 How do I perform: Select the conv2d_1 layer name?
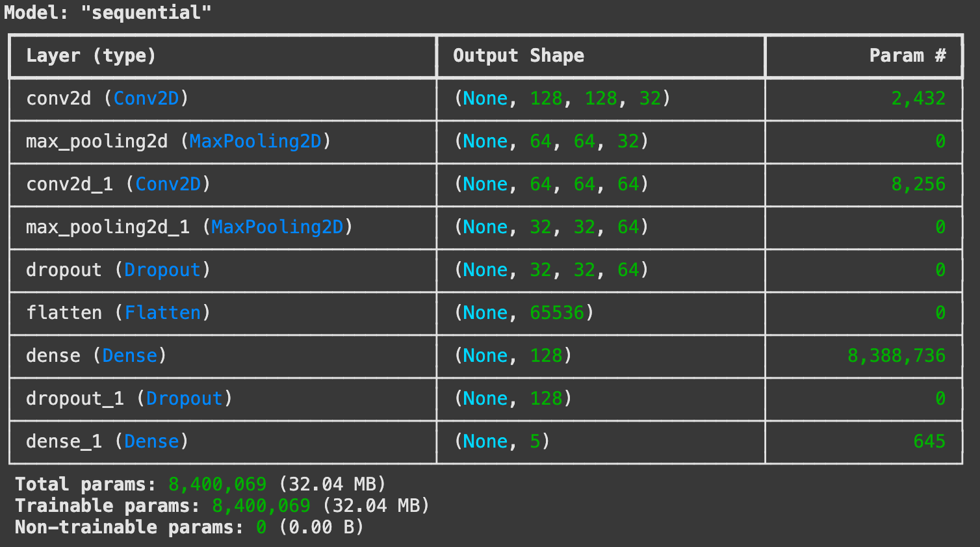click(x=70, y=184)
